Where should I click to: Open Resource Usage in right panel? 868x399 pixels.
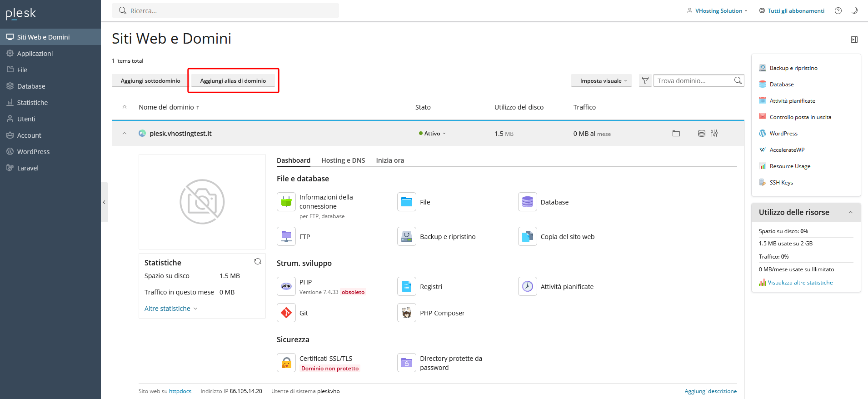click(x=790, y=166)
